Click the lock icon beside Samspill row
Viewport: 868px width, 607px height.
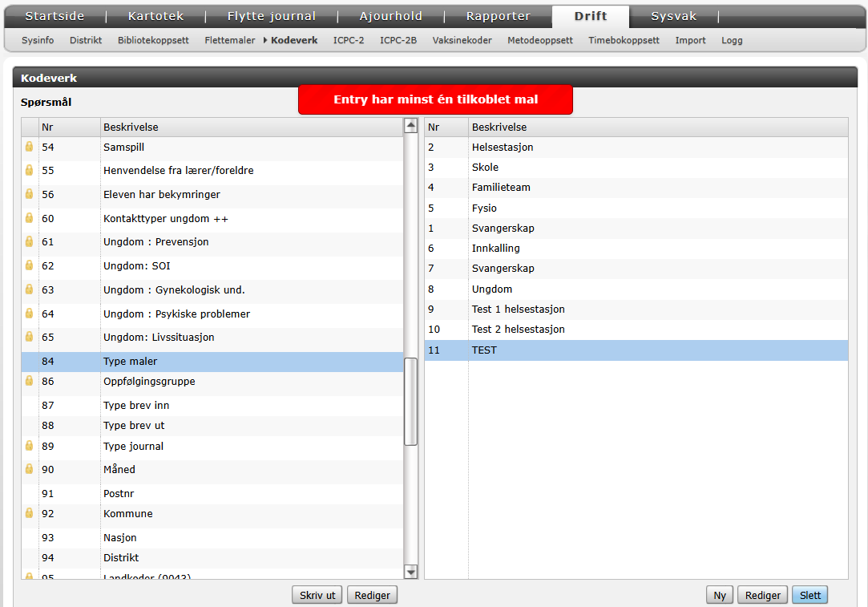30,147
